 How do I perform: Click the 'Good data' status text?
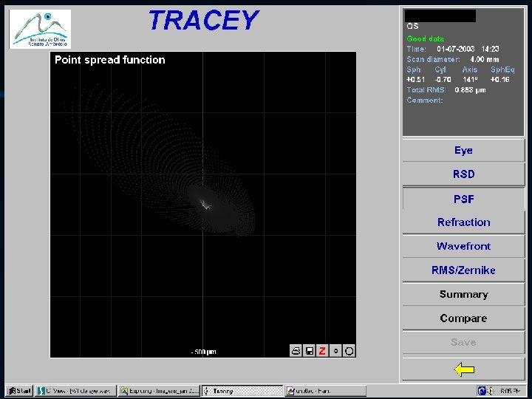pos(425,38)
